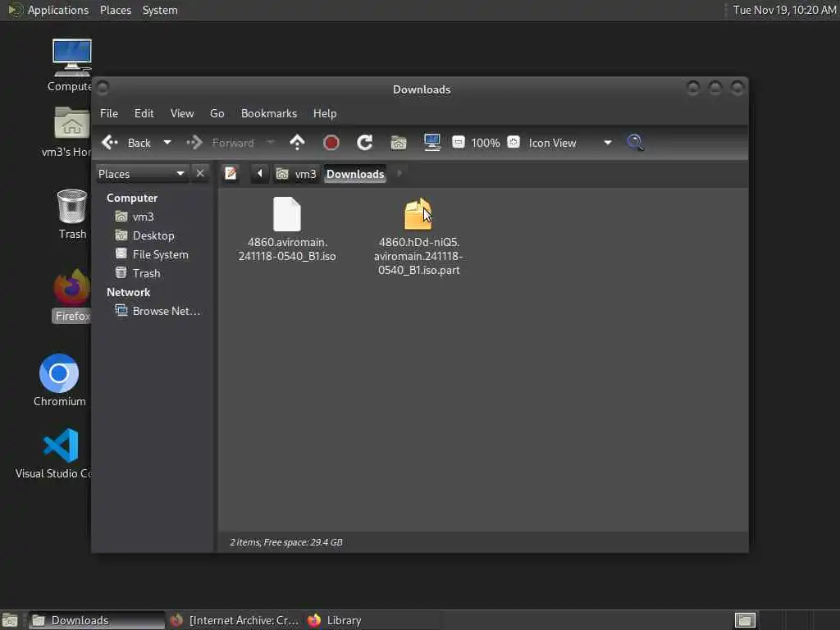The height and width of the screenshot is (630, 840).
Task: Open the Back history dropdown arrow
Action: tap(167, 143)
